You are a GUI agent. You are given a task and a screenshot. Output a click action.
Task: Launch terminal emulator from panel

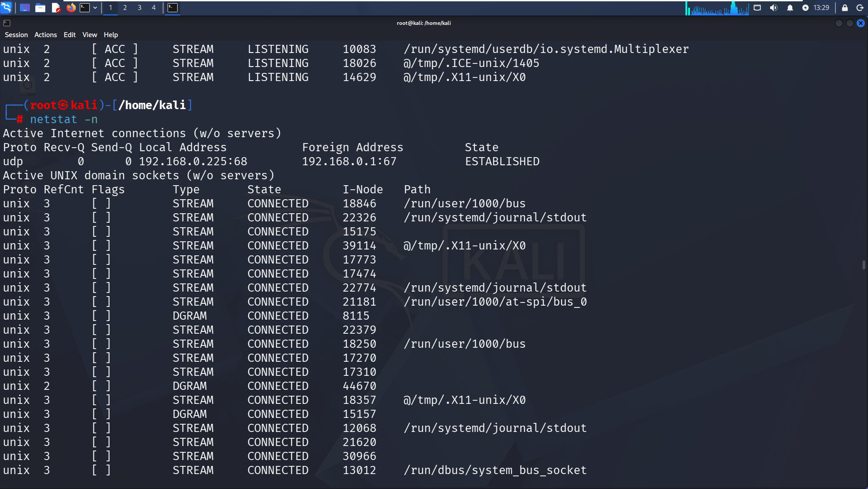point(85,8)
